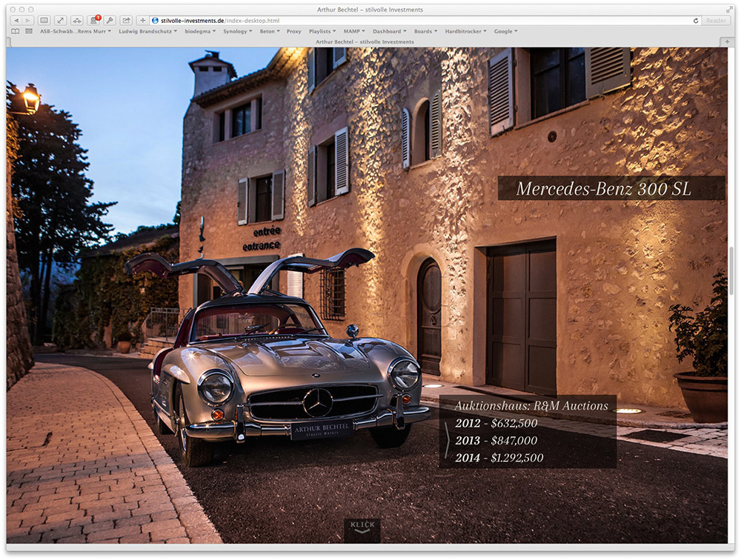The height and width of the screenshot is (560, 741).
Task: Open the Reading List book icon
Action: (16, 31)
